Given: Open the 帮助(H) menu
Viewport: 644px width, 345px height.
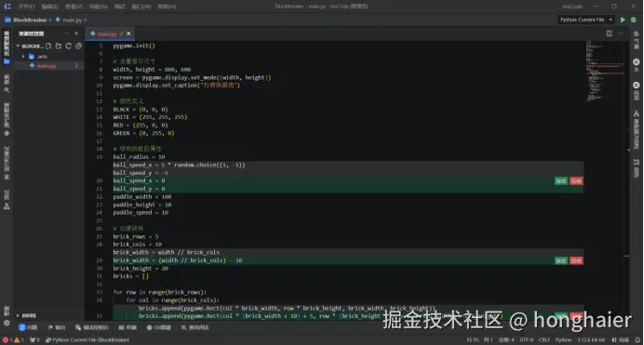Looking at the screenshot, I should tap(167, 7).
